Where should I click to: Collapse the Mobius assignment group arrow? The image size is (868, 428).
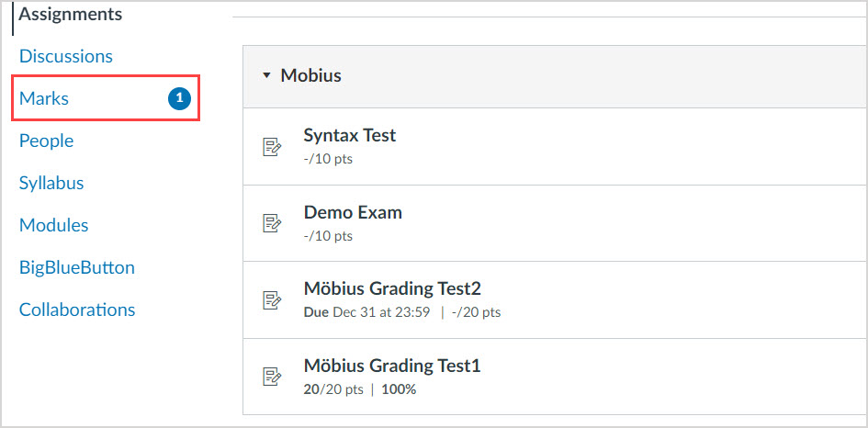coord(266,75)
